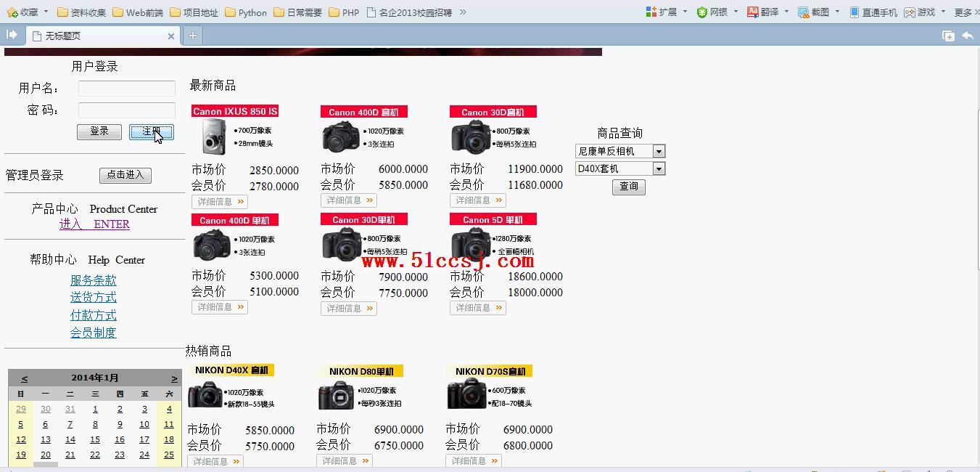Open 详细信息 for Canon 5D 单机
The height and width of the screenshot is (472, 980).
click(x=478, y=308)
